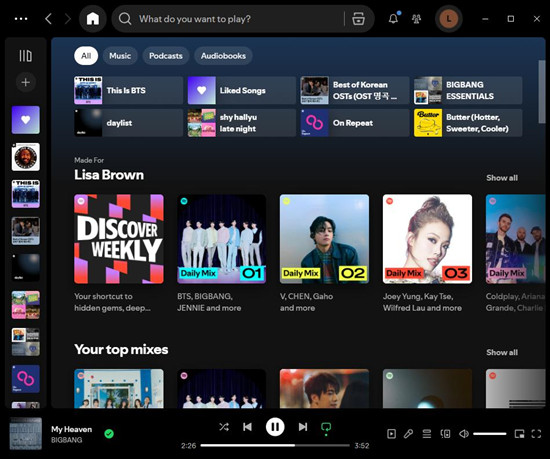The width and height of the screenshot is (550, 459).
Task: Open shy hallyu collage playlist in sidebar
Action: point(26,305)
